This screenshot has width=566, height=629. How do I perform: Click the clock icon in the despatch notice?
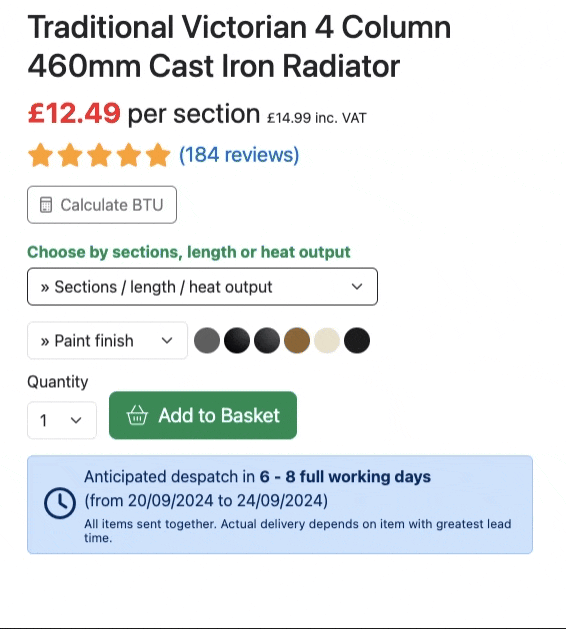coord(60,503)
